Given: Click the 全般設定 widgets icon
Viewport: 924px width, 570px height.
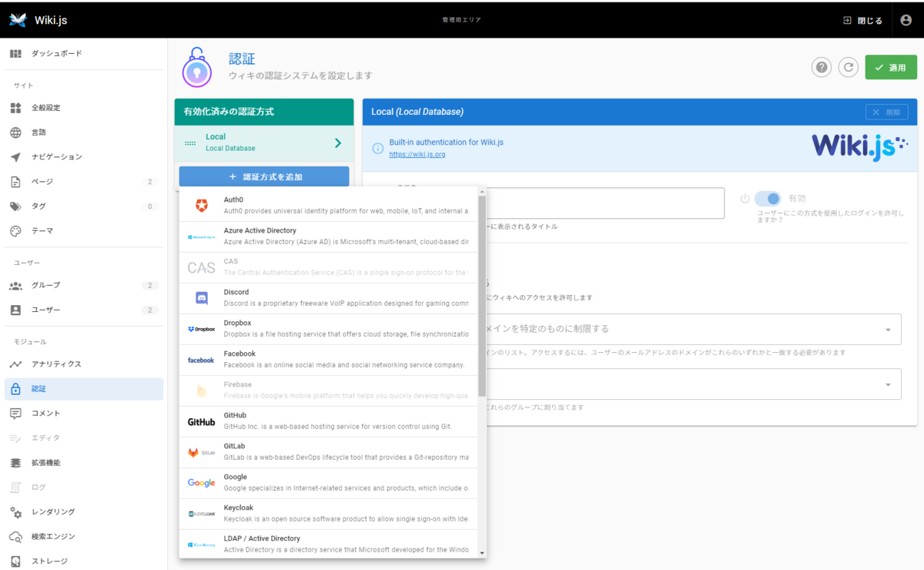Looking at the screenshot, I should 15,108.
